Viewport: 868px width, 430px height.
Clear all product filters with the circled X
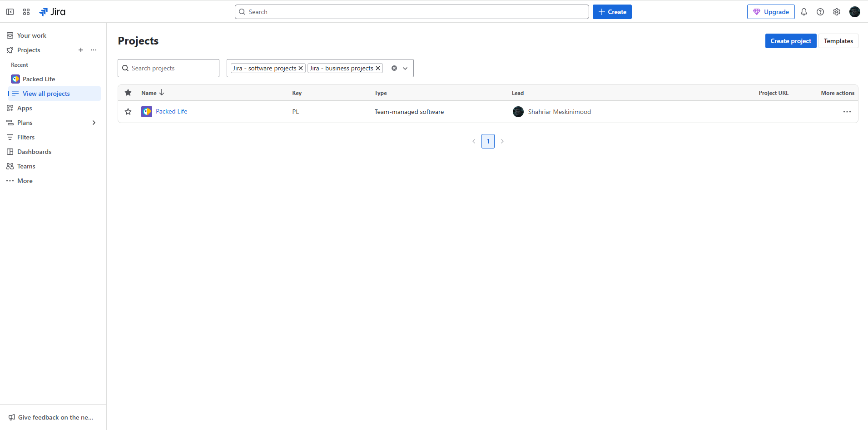tap(394, 68)
